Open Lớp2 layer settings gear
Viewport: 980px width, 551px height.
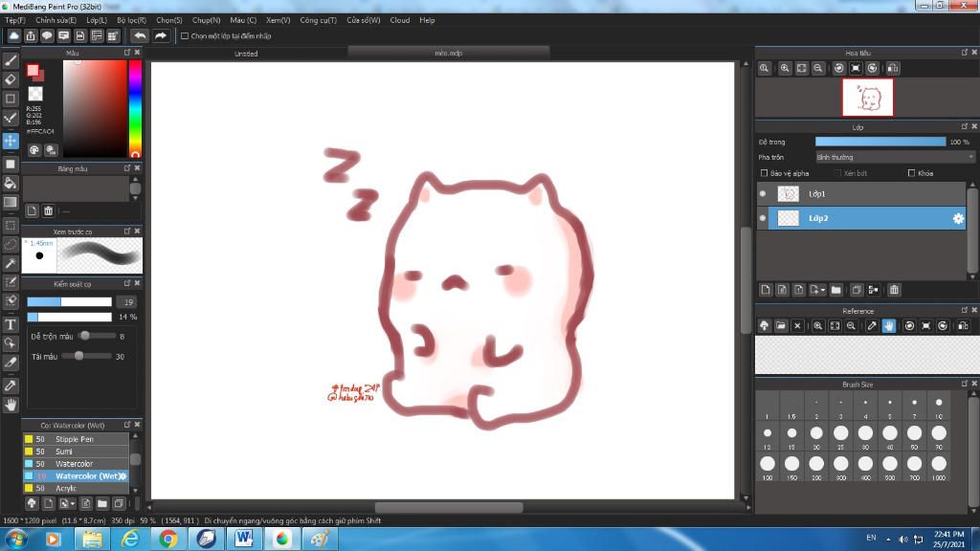point(957,218)
